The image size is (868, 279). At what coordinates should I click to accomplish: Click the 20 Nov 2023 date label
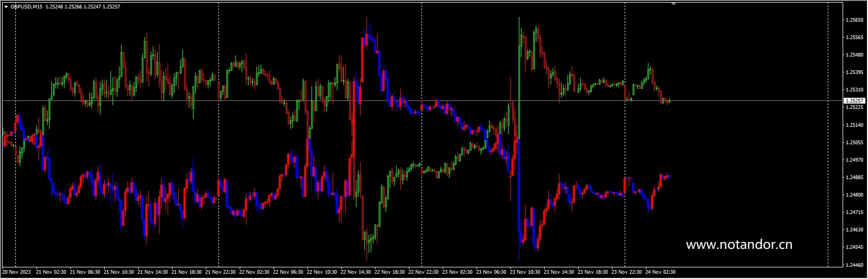pyautogui.click(x=16, y=272)
